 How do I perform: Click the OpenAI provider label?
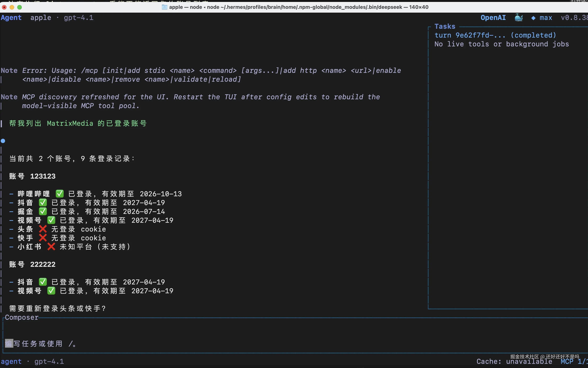[493, 17]
